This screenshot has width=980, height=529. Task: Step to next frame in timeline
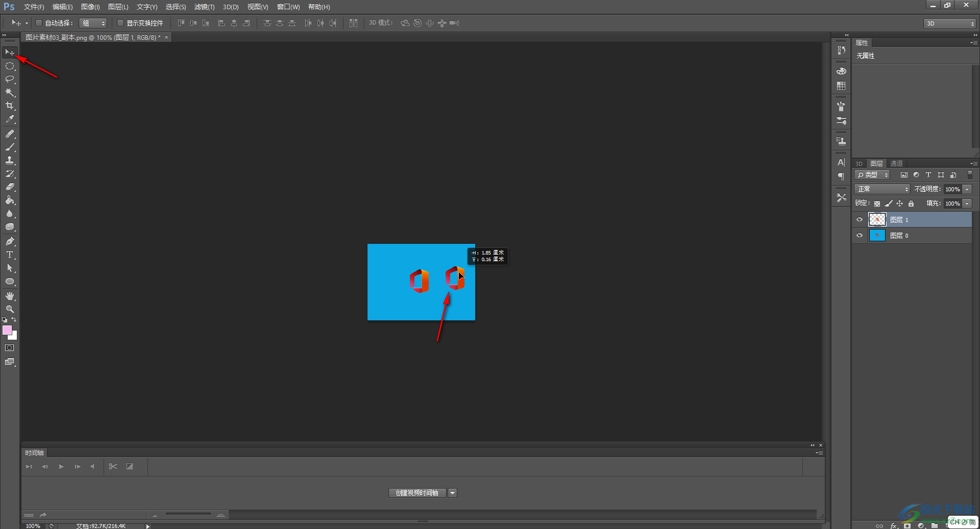78,466
